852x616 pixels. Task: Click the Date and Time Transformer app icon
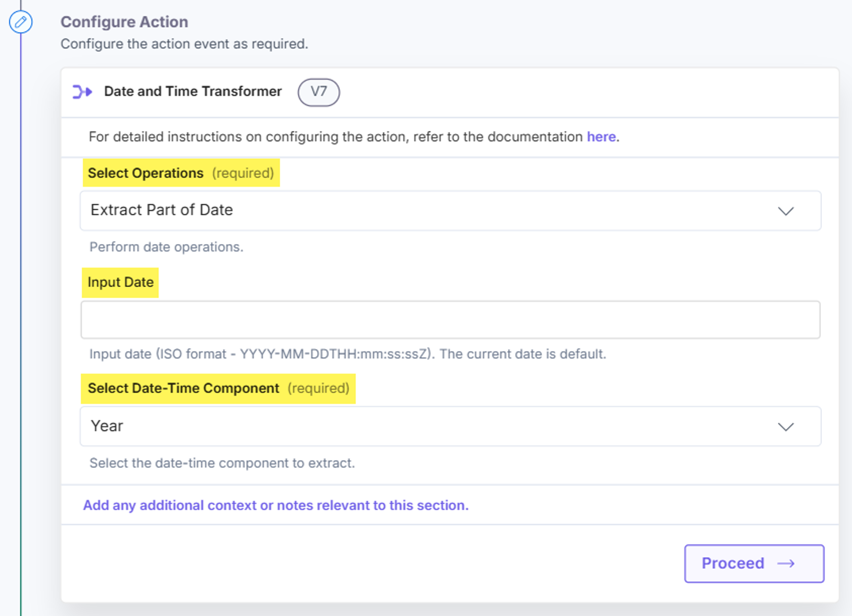(x=82, y=92)
